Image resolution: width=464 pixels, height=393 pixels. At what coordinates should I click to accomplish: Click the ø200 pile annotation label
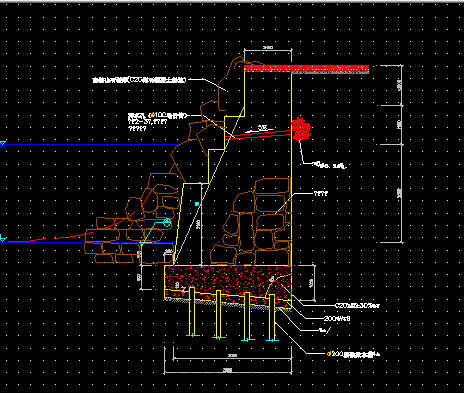pyautogui.click(x=353, y=354)
